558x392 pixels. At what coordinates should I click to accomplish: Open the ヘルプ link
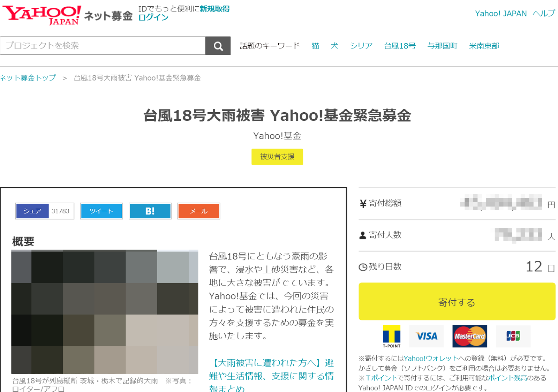[544, 14]
